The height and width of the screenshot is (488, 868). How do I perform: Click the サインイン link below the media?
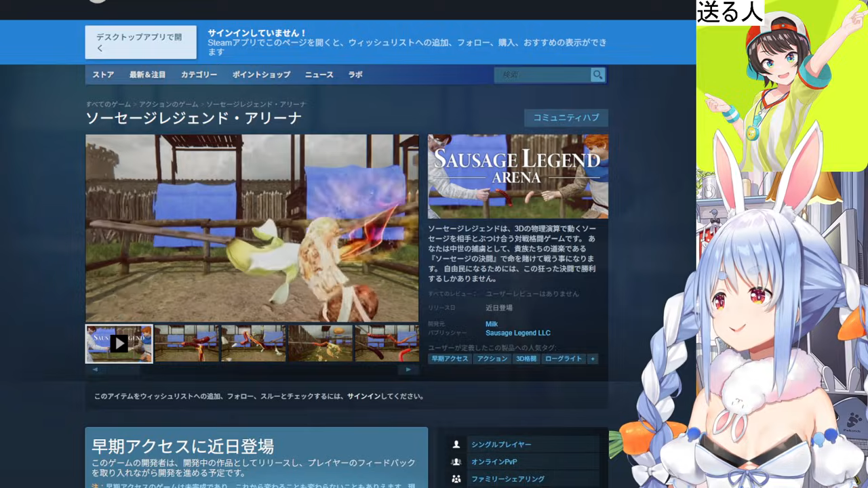[364, 396]
